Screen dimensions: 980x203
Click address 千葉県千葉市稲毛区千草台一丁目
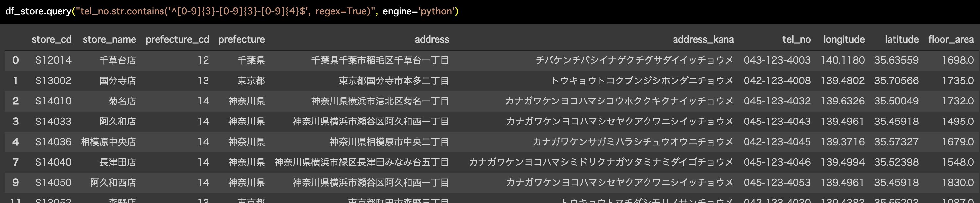click(380, 60)
